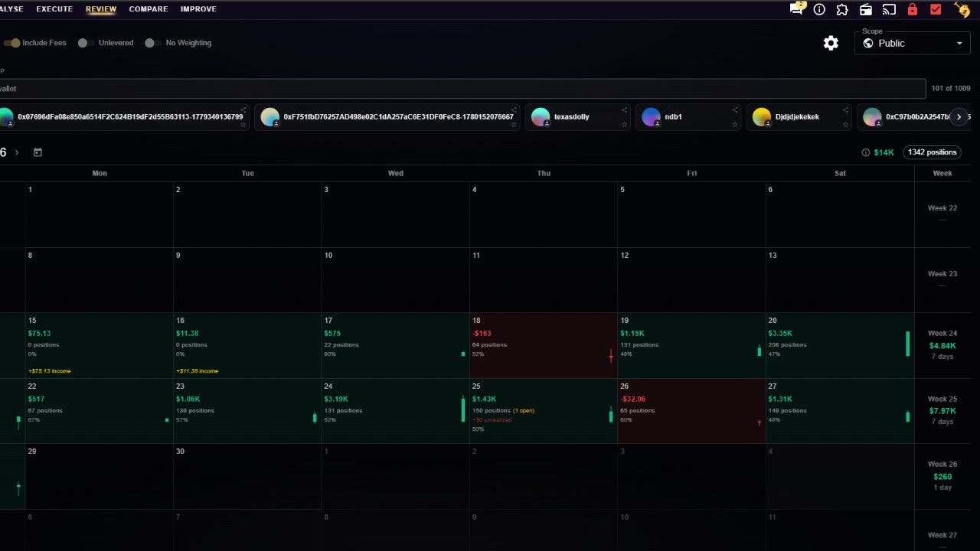Expand the Scope Public dropdown

(x=913, y=44)
